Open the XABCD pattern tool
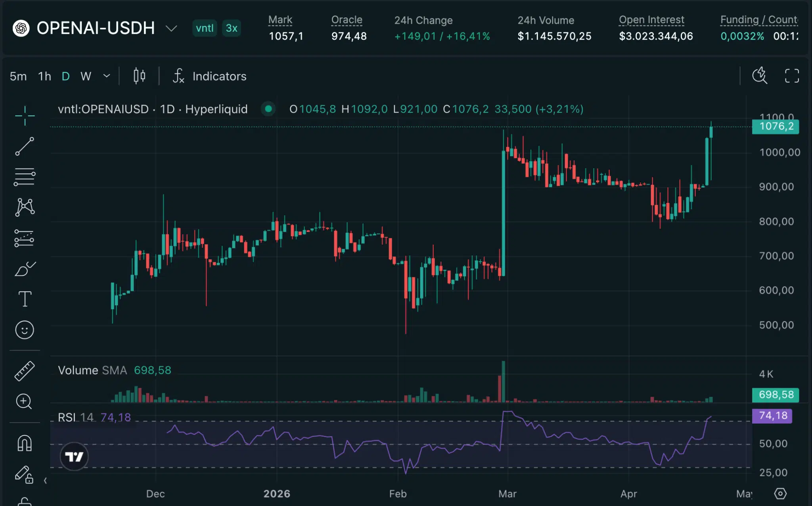Screen dimensions: 812x506 25,206
